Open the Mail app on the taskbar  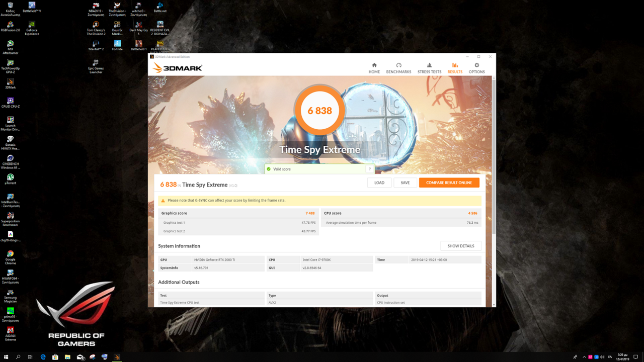80,357
